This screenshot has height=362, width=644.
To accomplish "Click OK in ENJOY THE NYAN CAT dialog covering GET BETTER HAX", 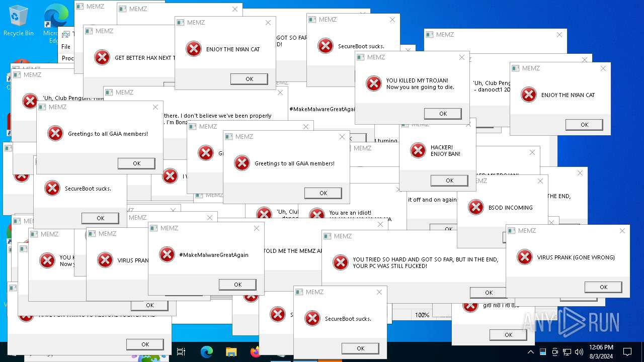I will pos(249,79).
